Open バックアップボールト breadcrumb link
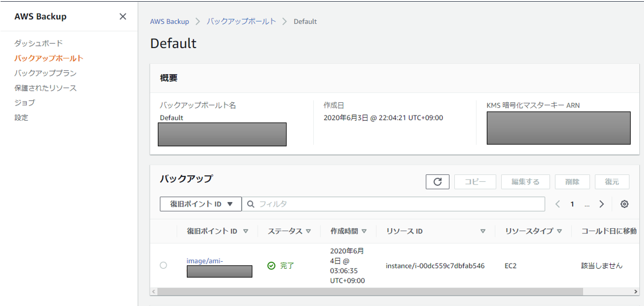 [x=241, y=21]
